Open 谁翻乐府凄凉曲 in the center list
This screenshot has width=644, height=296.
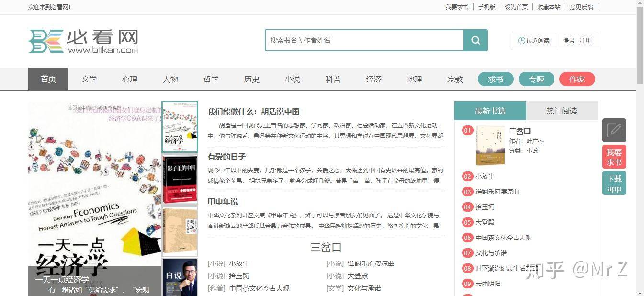pos(371,263)
